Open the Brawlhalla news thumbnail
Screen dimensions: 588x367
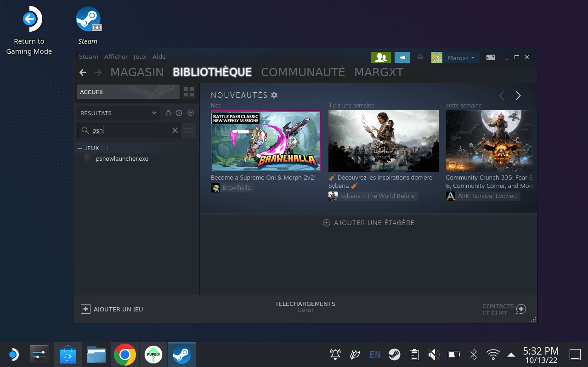pyautogui.click(x=266, y=141)
